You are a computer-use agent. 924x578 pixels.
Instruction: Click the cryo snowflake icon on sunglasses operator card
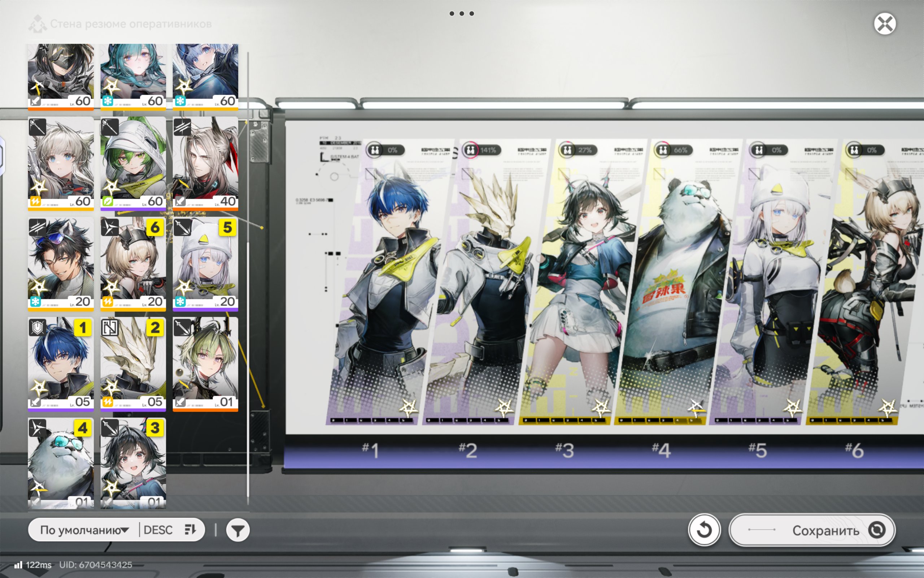[x=35, y=302]
